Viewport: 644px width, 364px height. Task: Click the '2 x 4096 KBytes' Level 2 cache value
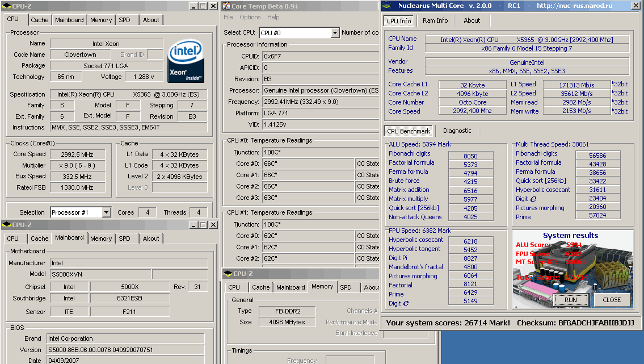click(x=179, y=177)
